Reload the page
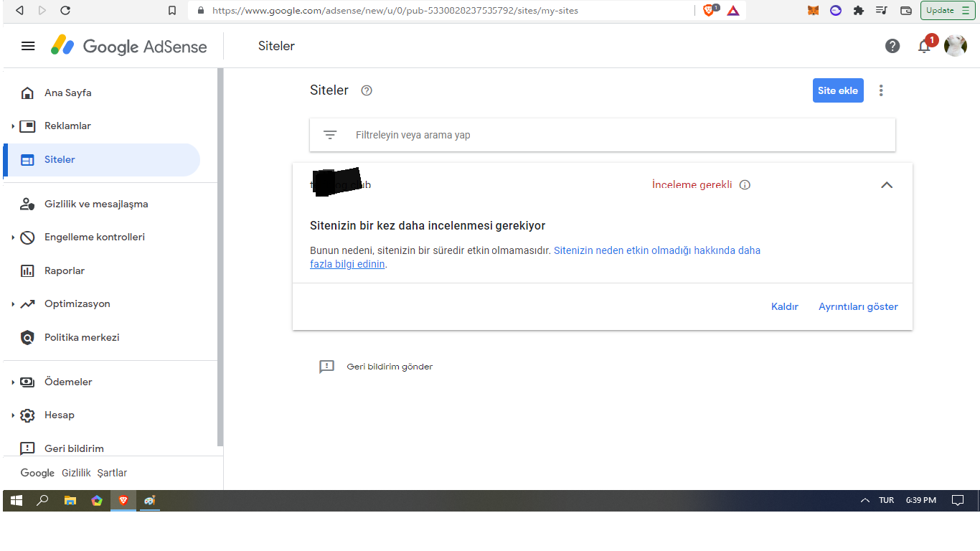The height and width of the screenshot is (551, 980). 65,11
